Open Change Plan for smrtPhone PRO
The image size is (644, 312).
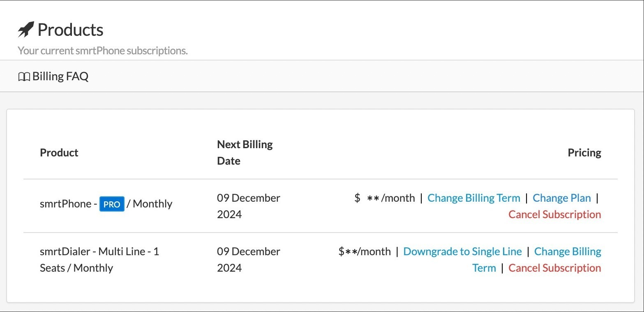(x=561, y=198)
